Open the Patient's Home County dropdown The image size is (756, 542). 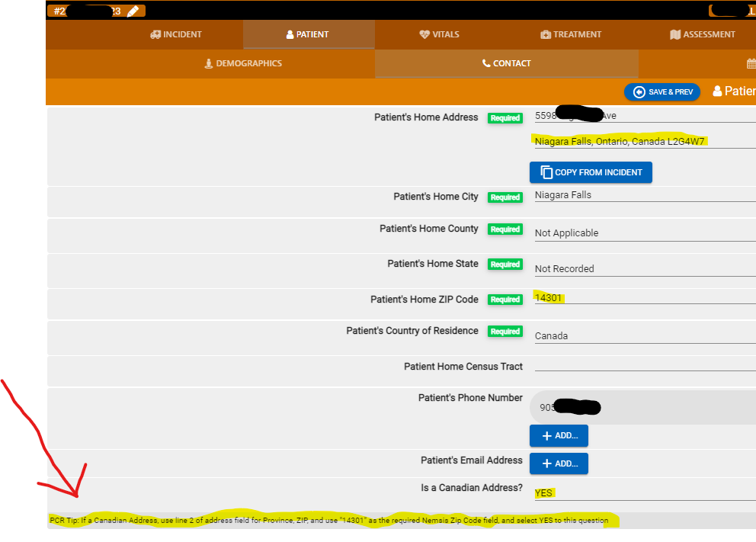tap(644, 233)
